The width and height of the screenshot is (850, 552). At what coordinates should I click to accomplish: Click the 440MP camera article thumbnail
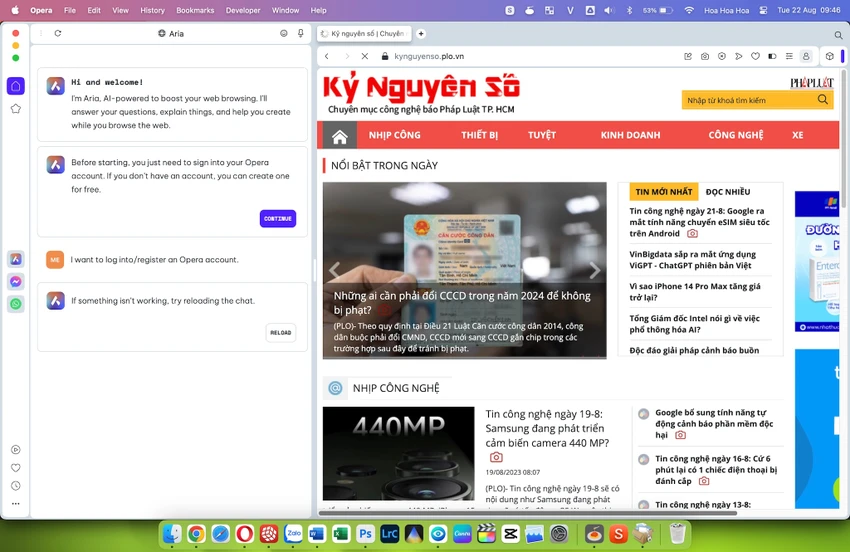[x=398, y=453]
